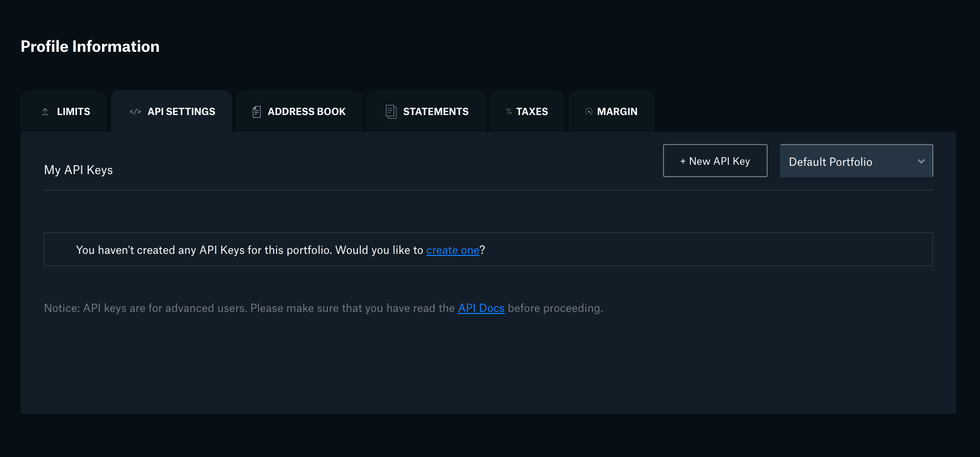Click the book icon beside Address Book
The height and width of the screenshot is (457, 980).
point(256,112)
